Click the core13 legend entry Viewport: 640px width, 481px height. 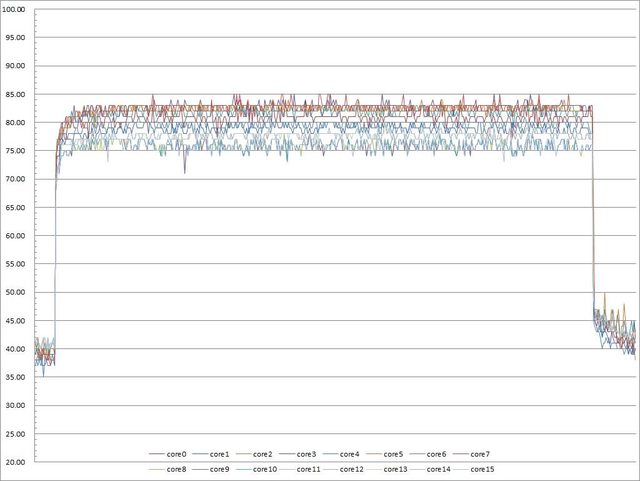(x=395, y=469)
